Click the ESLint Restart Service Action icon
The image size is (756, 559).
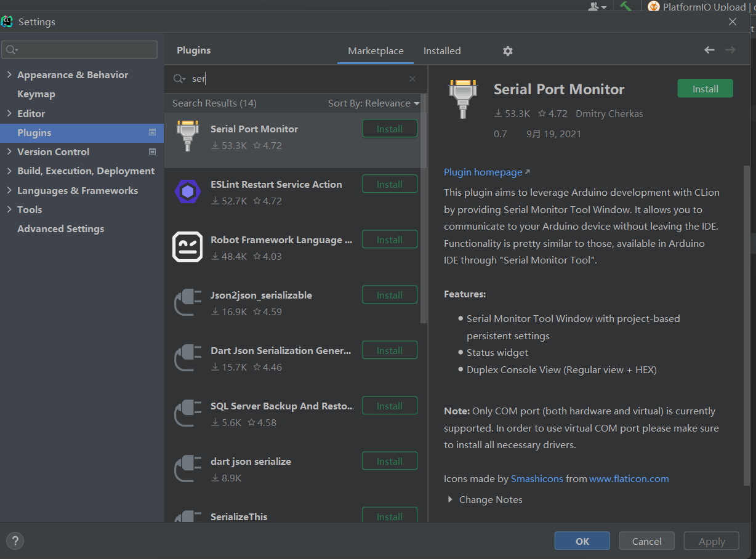pyautogui.click(x=188, y=191)
